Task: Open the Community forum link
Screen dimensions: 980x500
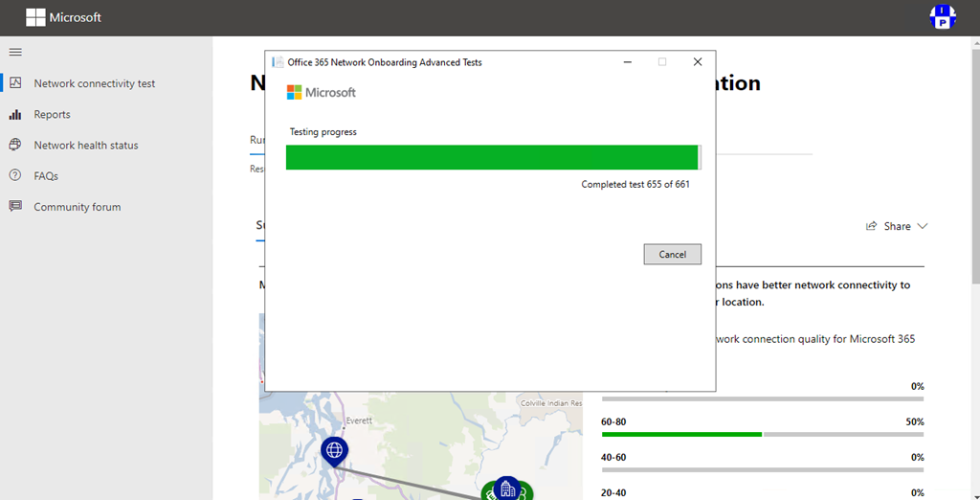Action: (x=78, y=207)
